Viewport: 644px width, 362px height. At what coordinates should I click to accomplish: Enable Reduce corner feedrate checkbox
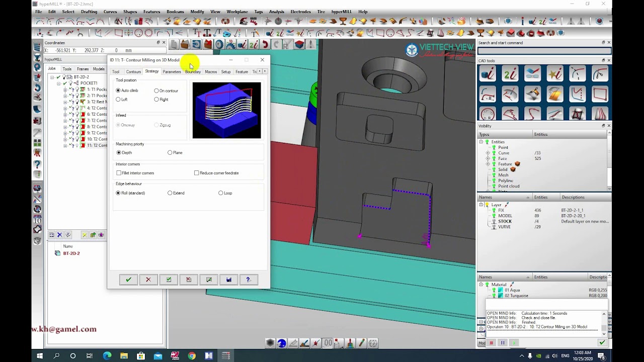click(x=196, y=173)
